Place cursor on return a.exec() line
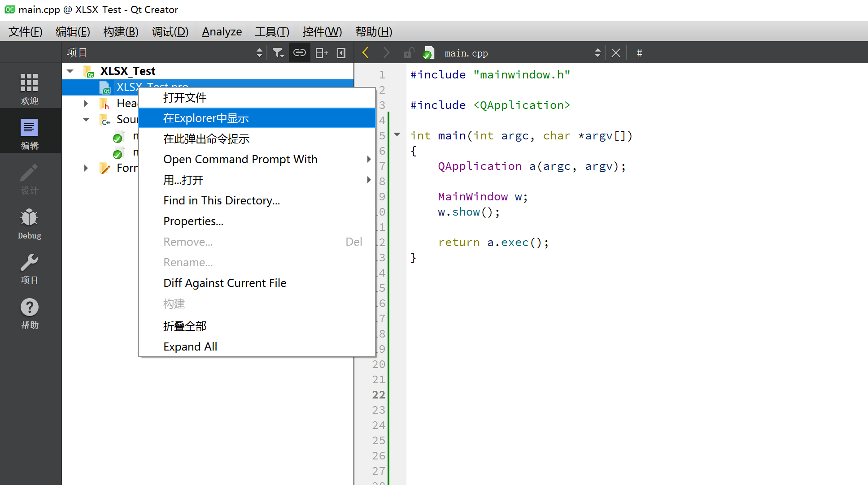The height and width of the screenshot is (485, 868). click(x=493, y=242)
